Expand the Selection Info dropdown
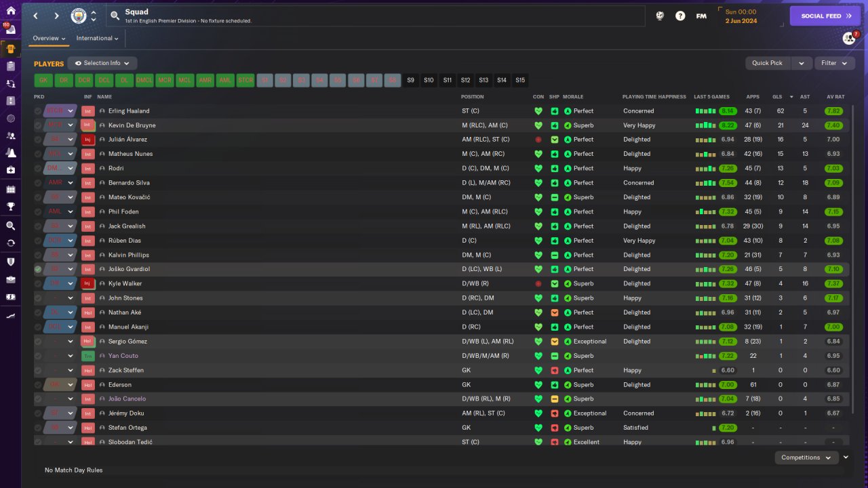Screen dimensions: 868x488 tap(102, 63)
